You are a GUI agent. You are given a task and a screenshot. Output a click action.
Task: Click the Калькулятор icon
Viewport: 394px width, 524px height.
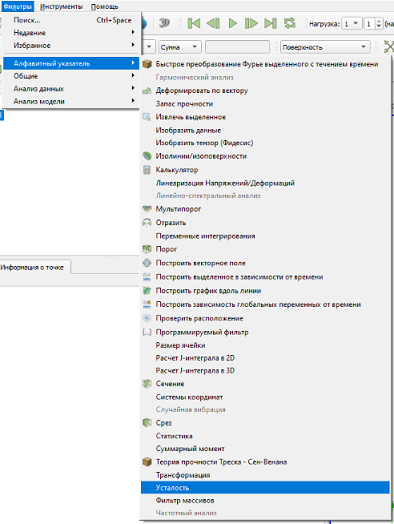[x=147, y=170]
